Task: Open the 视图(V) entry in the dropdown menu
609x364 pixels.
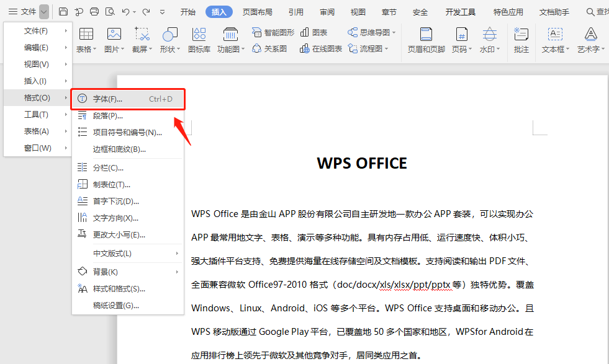Action: (38, 64)
